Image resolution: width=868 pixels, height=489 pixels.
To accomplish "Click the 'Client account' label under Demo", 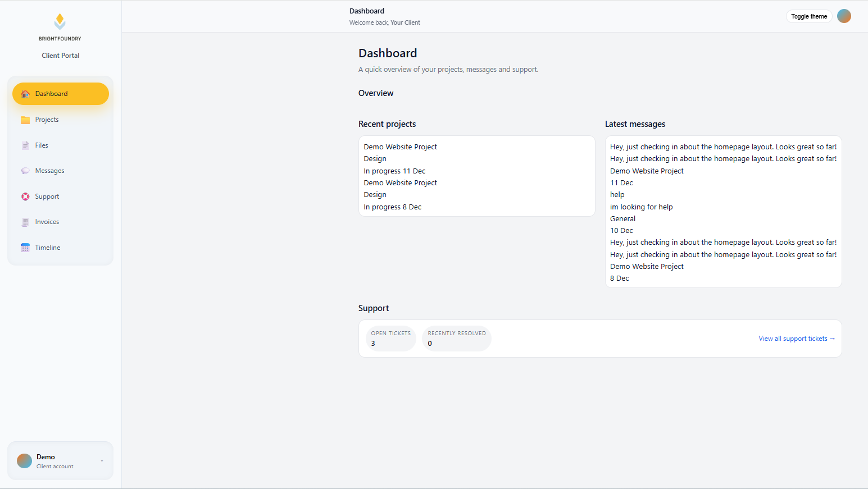I will (x=55, y=467).
